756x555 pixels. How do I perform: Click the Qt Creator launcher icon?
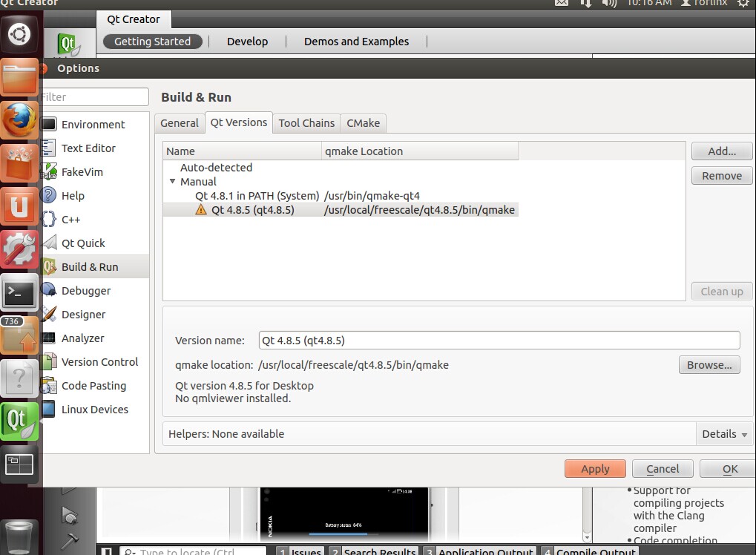click(19, 421)
